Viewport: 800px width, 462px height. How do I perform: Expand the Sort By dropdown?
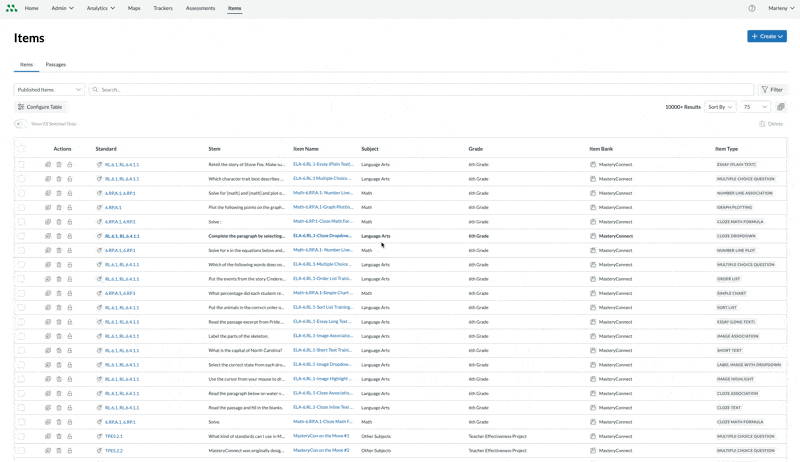pos(720,107)
